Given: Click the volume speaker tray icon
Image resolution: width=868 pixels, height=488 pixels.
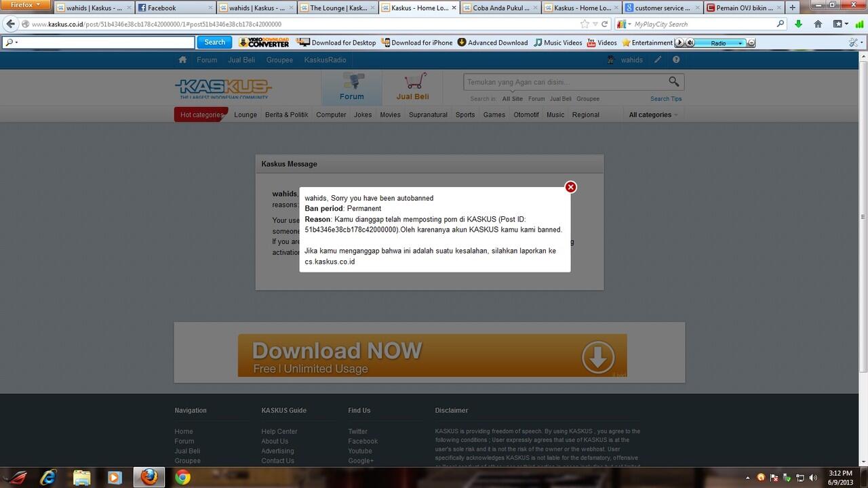Looking at the screenshot, I should 813,478.
